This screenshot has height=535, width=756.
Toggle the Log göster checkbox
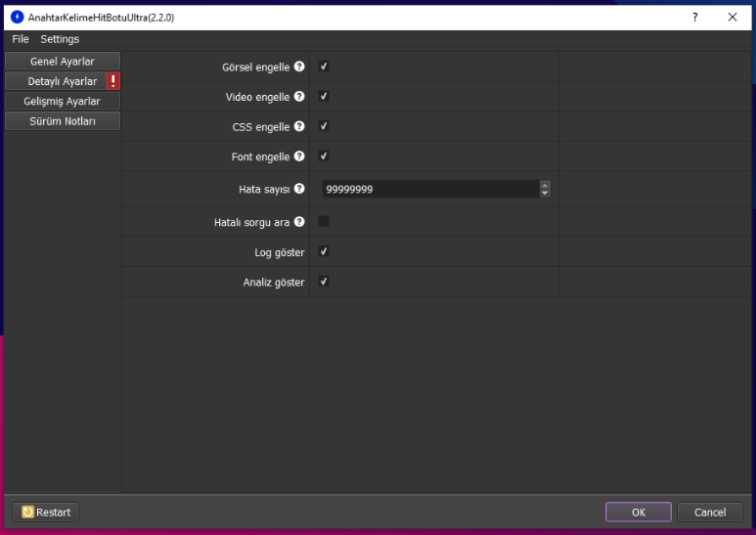point(324,251)
